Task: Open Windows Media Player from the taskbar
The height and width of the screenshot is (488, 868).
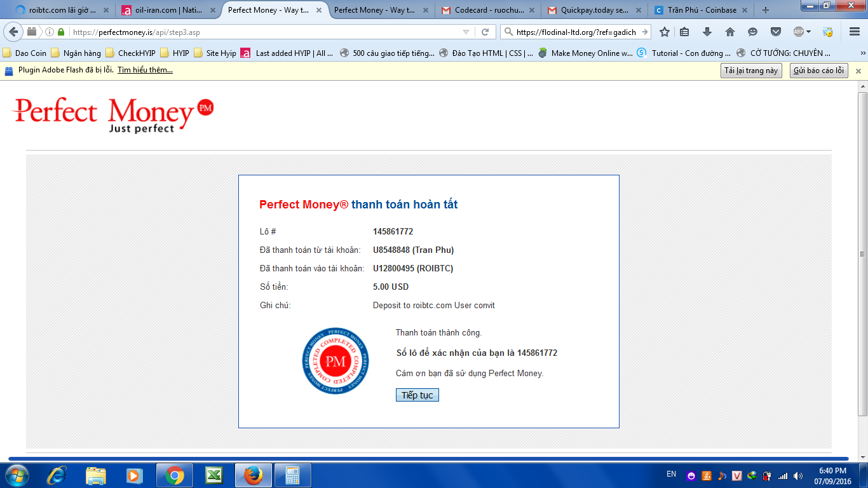Action: (x=134, y=475)
